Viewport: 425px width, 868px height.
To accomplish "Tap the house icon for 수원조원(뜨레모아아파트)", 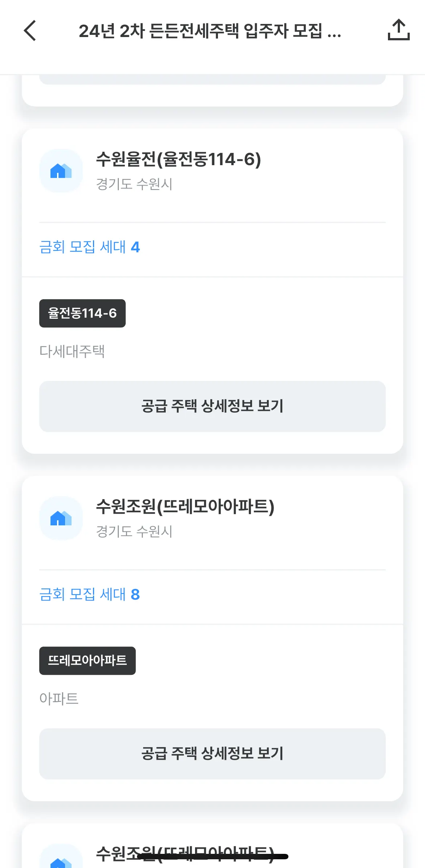I will coord(61,518).
